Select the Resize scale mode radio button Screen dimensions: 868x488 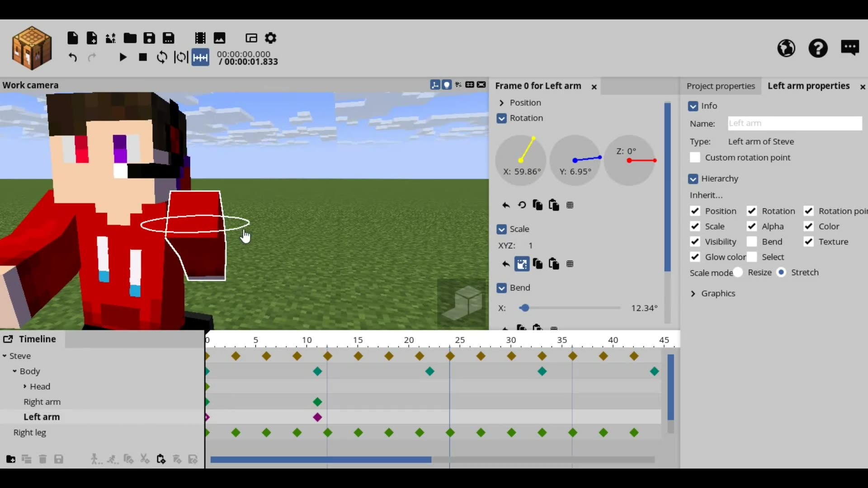click(738, 272)
